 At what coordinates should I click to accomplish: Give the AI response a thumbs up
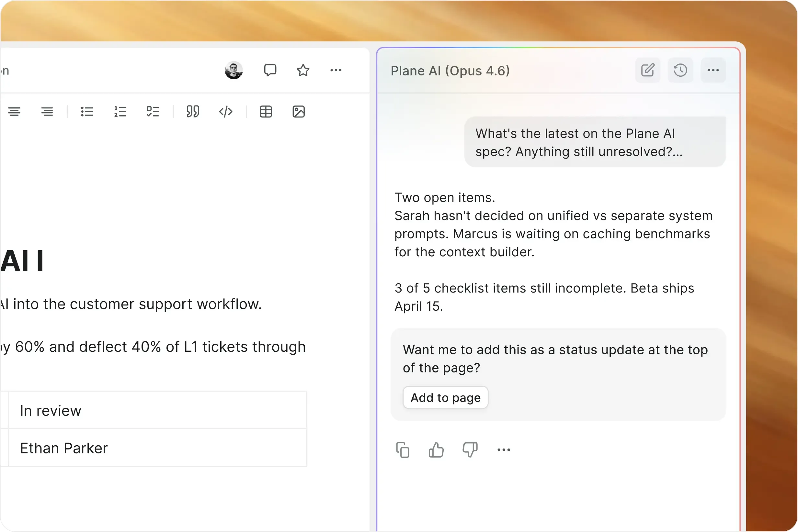click(x=436, y=450)
